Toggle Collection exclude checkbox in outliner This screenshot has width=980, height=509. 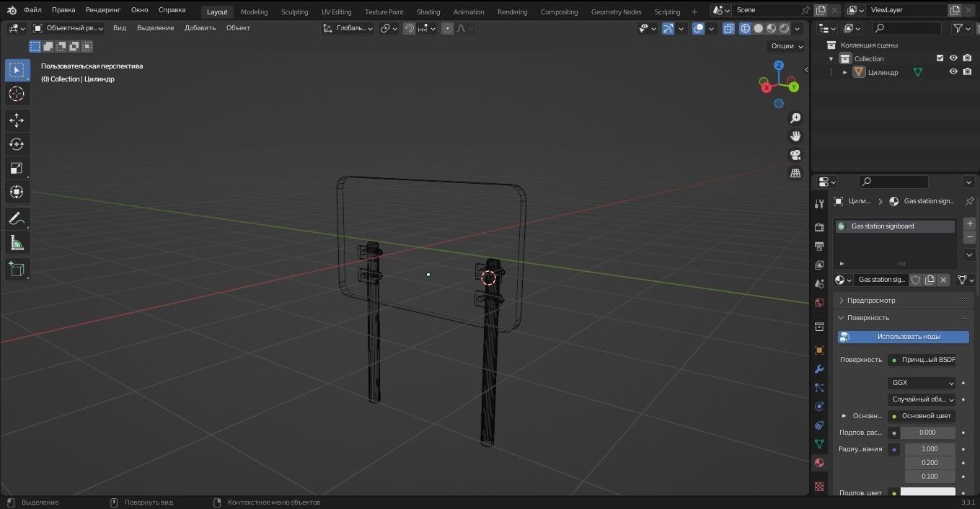pos(940,58)
